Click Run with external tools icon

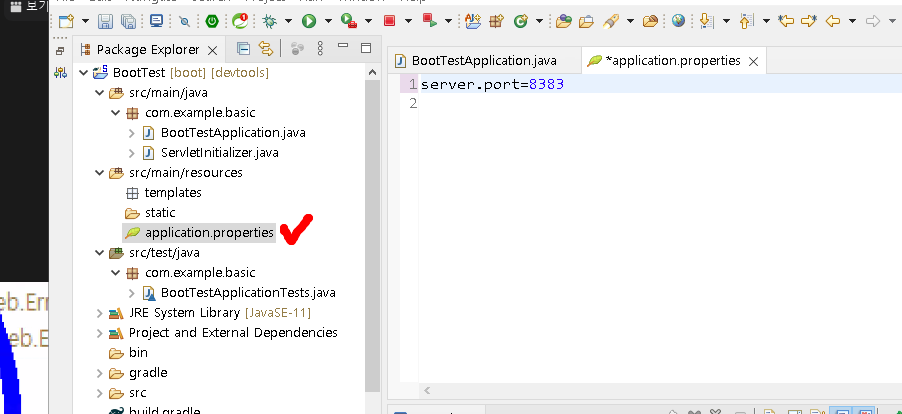point(349,21)
